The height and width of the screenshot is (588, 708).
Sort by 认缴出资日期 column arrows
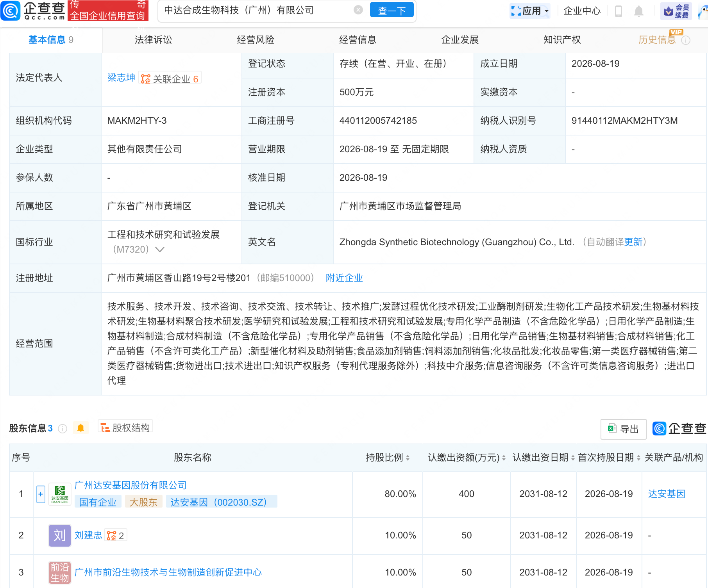[573, 458]
